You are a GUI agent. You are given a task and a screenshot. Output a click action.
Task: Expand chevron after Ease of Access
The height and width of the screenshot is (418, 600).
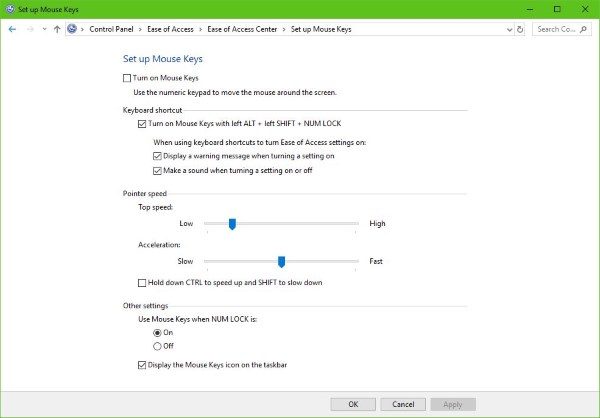(x=201, y=29)
